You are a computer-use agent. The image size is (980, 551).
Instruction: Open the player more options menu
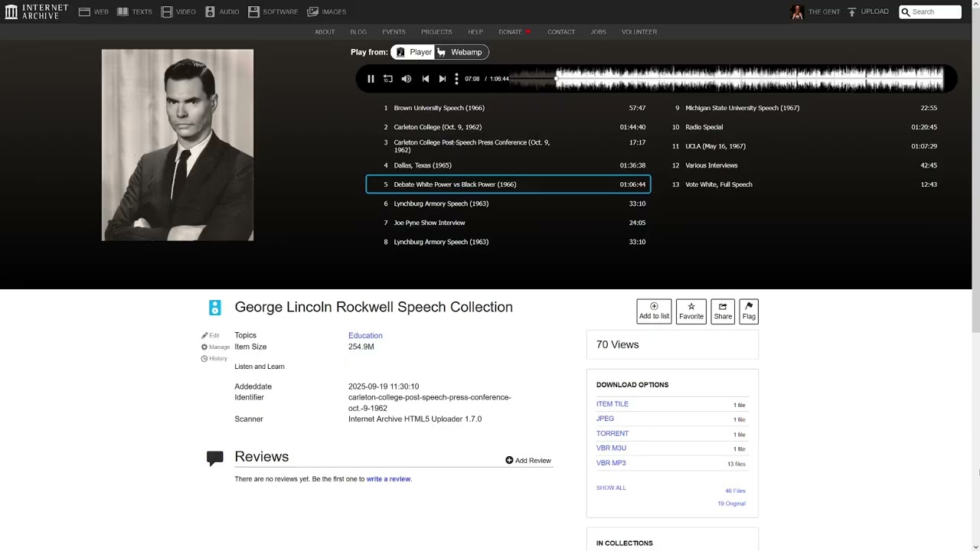(x=456, y=79)
